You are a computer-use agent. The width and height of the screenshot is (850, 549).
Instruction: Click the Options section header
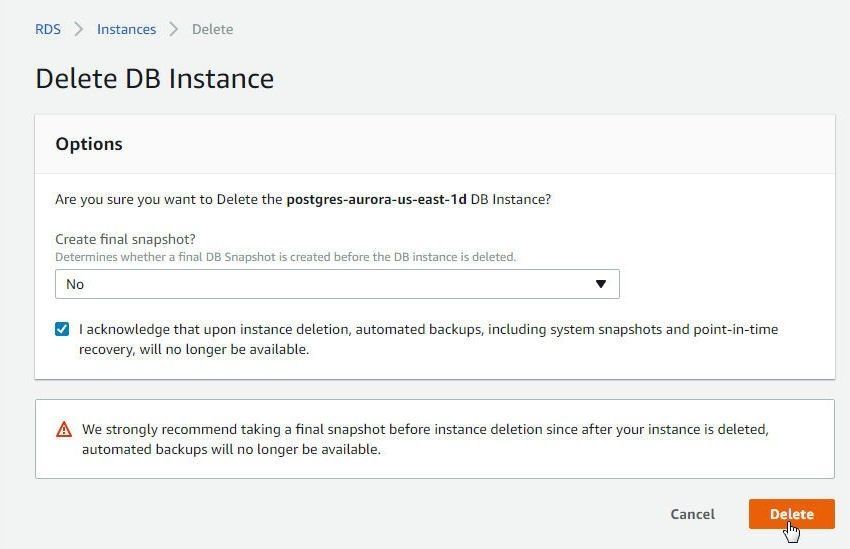click(x=89, y=144)
